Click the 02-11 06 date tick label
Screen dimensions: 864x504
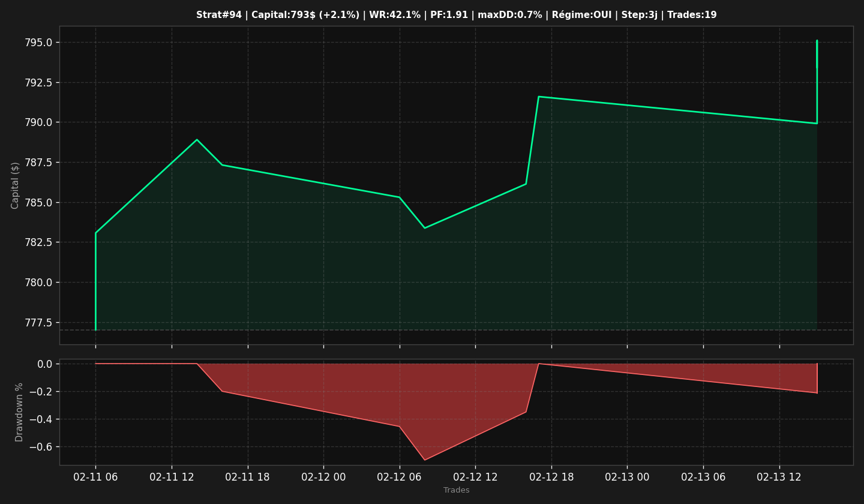(x=95, y=478)
